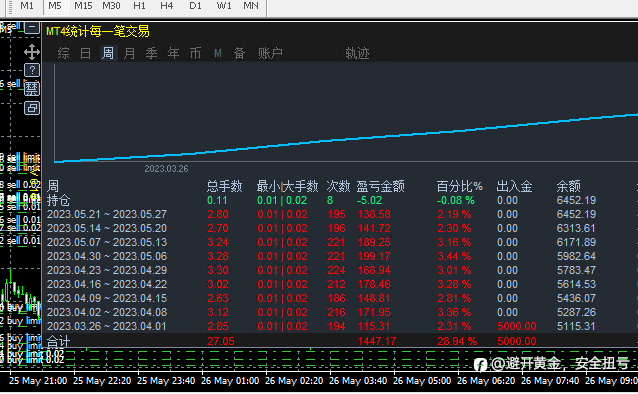The height and width of the screenshot is (394, 638).
Task: Open the 月 monthly statistics tab
Action: point(129,53)
